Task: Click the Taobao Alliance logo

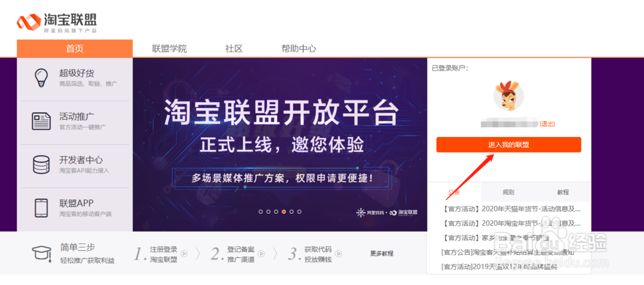Action: click(57, 22)
